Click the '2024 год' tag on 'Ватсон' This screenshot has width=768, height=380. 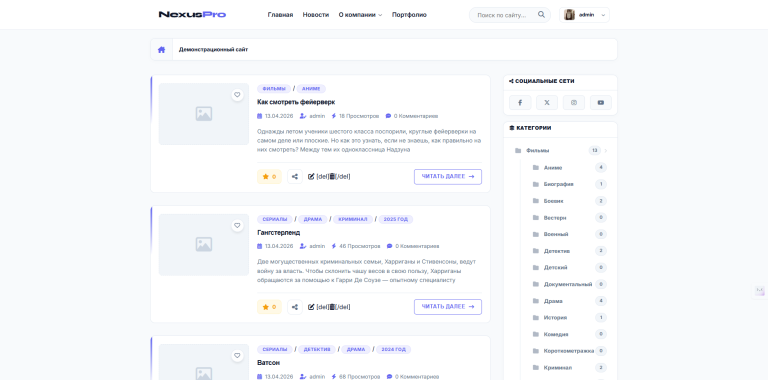(x=394, y=350)
